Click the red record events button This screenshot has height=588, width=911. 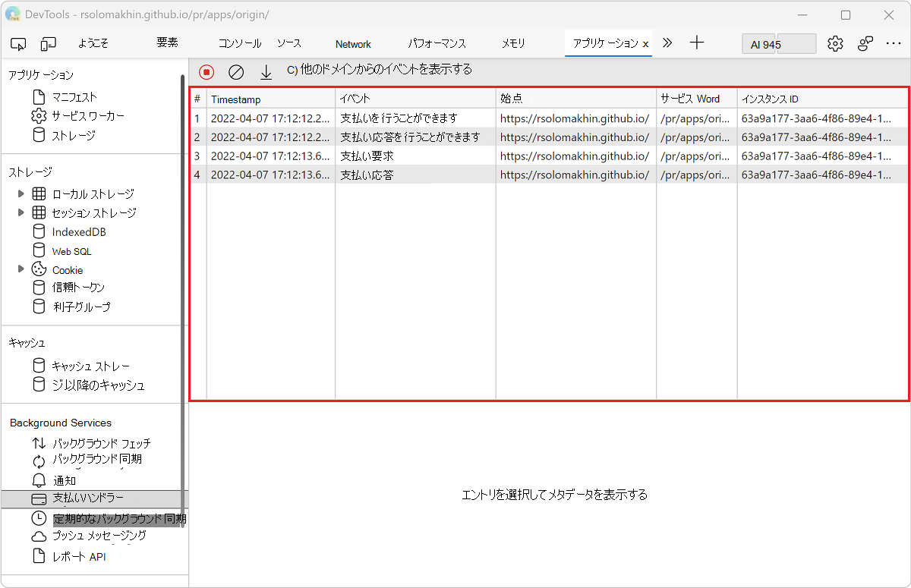[x=206, y=72]
